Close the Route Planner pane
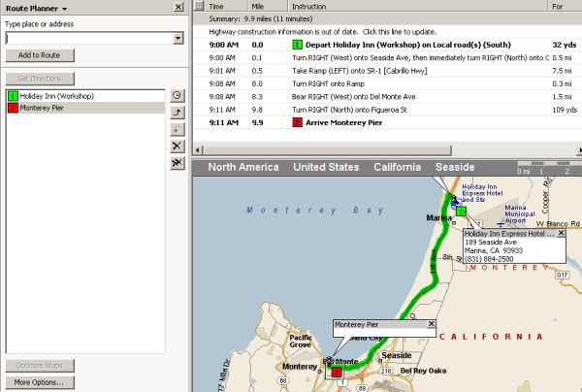582x392 pixels. [178, 7]
